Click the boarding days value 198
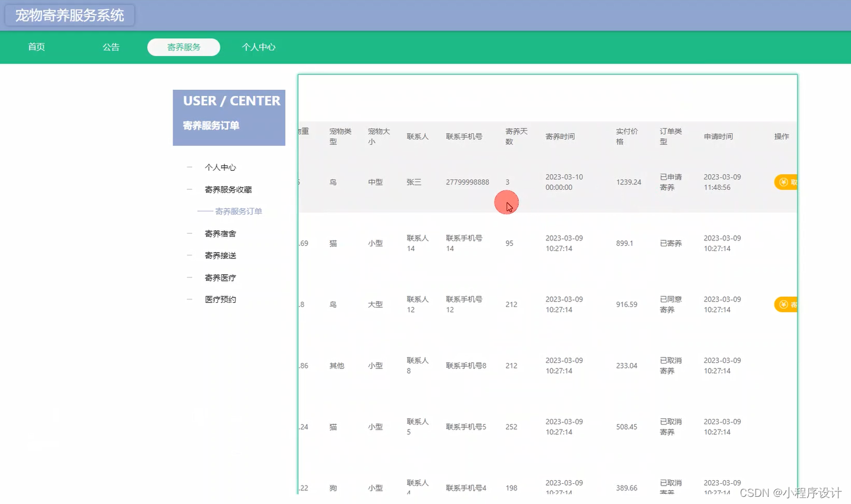The image size is (851, 504). [x=511, y=488]
